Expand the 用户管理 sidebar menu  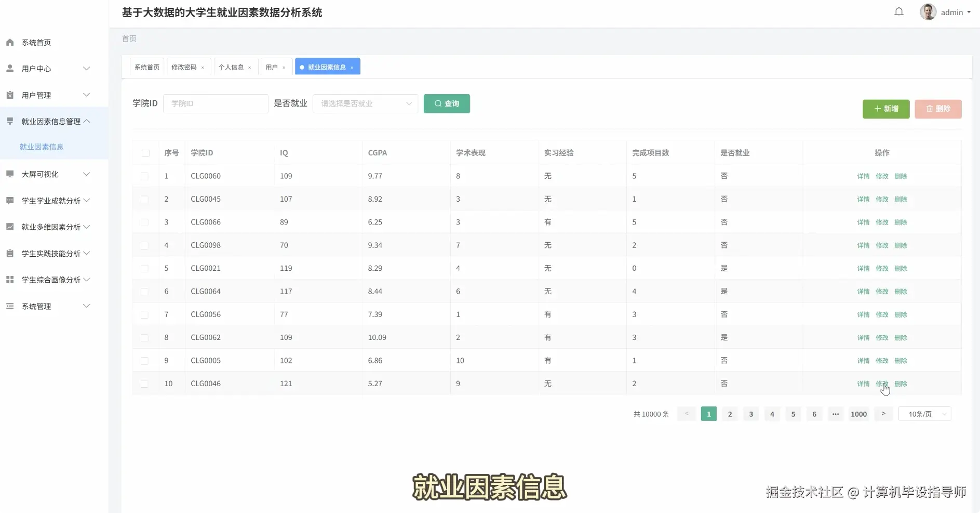click(87, 95)
